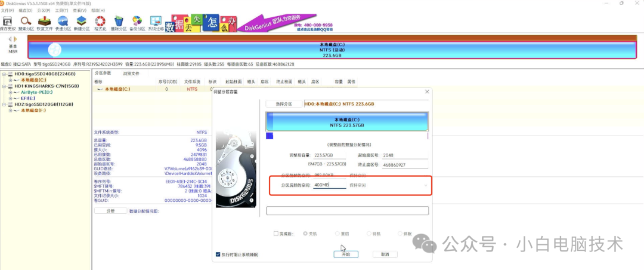The height and width of the screenshot is (270, 644).
Task: Click the 取消 button in resize dialog
Action: click(385, 254)
